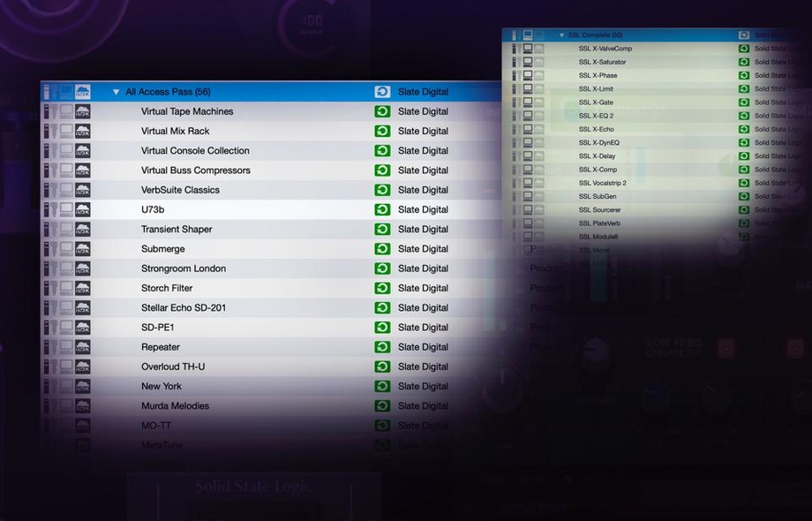Screen dimensions: 812x521
Task: Click green activation icon for SSL X-ValveComp
Action: click(x=744, y=49)
